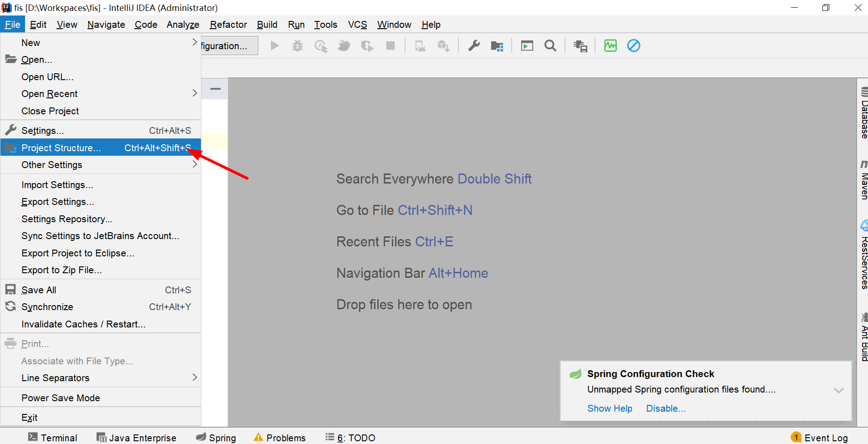The height and width of the screenshot is (444, 868).
Task: Click Save All menu item
Action: pos(101,290)
